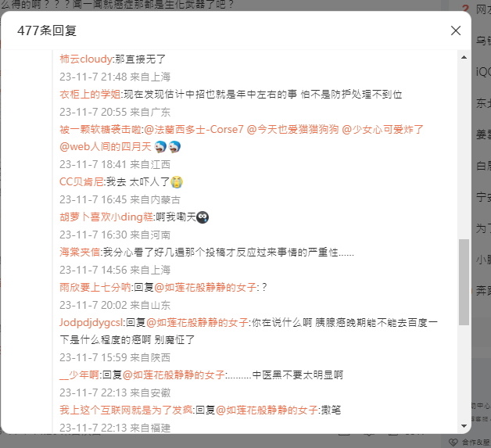Click the scrollbar down arrow
Image resolution: width=491 pixels, height=448 pixels.
pos(464,426)
